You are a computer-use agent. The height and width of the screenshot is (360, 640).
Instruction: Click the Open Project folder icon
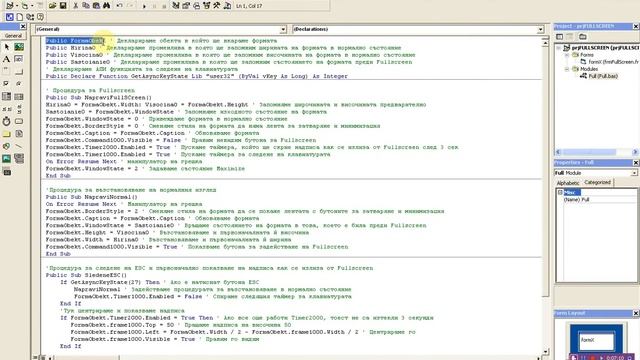coord(52,6)
